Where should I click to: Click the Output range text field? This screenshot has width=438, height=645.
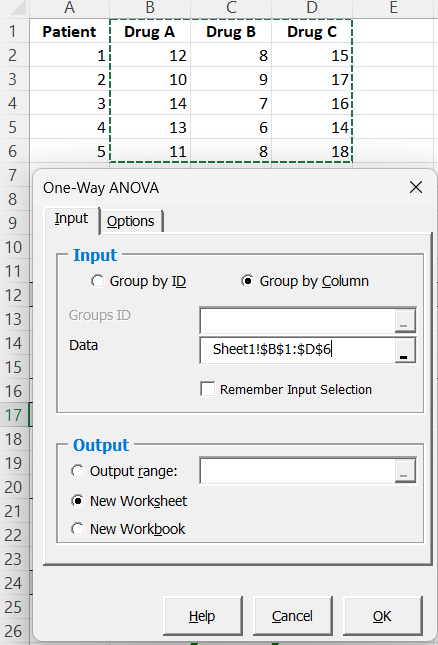[298, 471]
